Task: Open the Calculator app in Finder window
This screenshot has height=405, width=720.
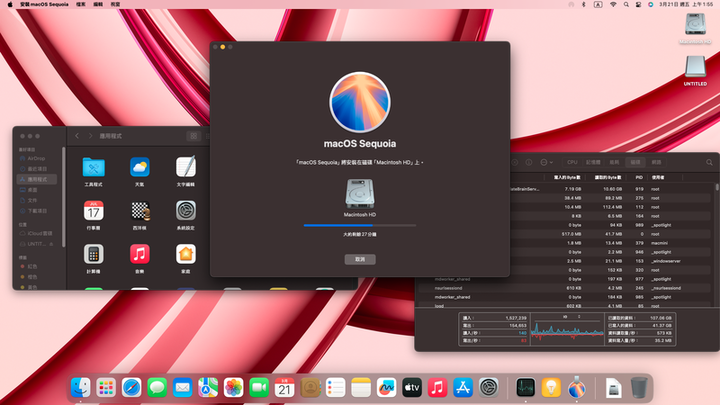Action: tap(94, 254)
